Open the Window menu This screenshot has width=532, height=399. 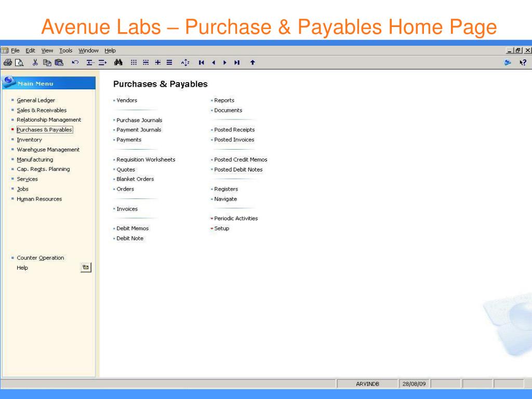[x=88, y=50]
